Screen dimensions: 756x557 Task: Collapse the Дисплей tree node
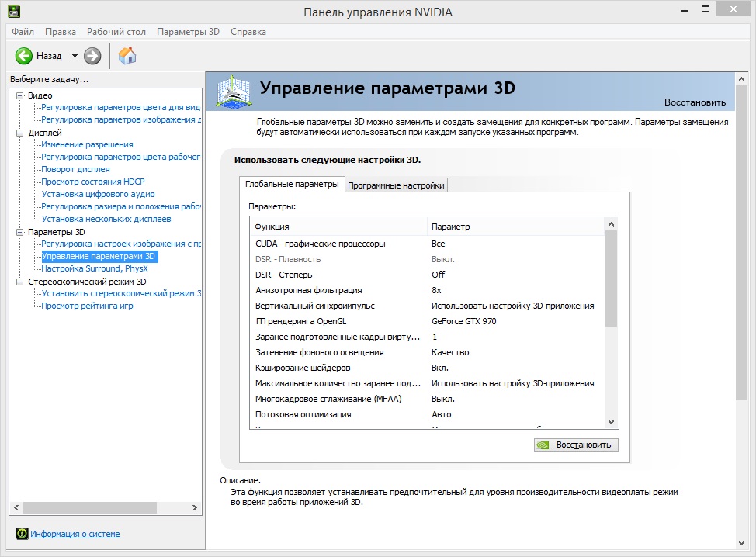[x=19, y=133]
